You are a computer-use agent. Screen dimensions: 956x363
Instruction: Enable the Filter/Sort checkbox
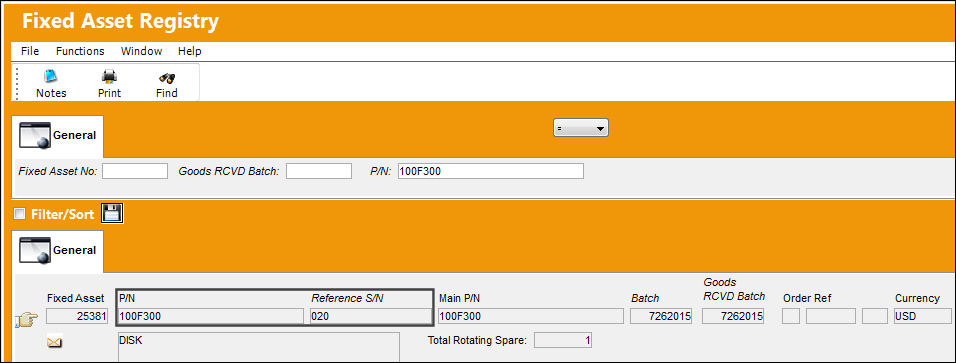[20, 214]
